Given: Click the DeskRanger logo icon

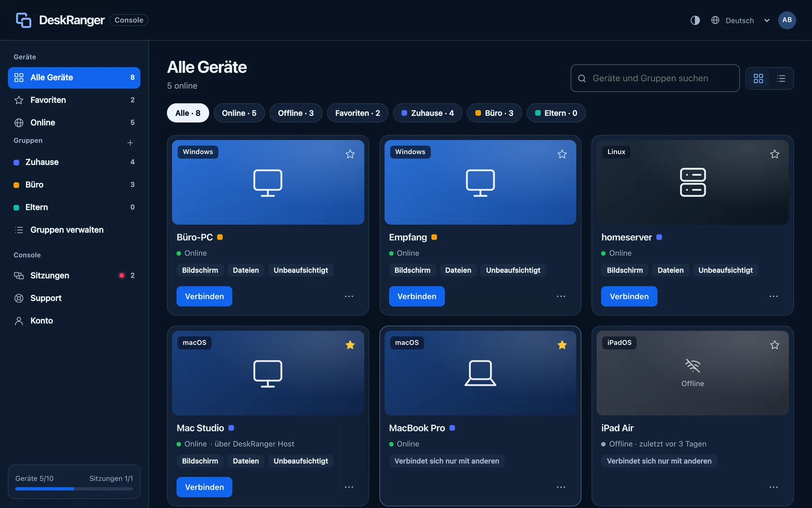Looking at the screenshot, I should pos(23,20).
